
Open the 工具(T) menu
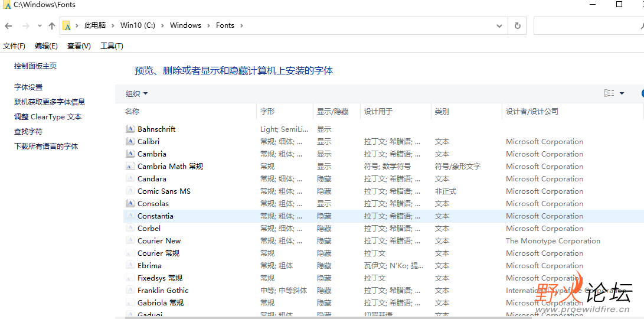click(x=112, y=46)
